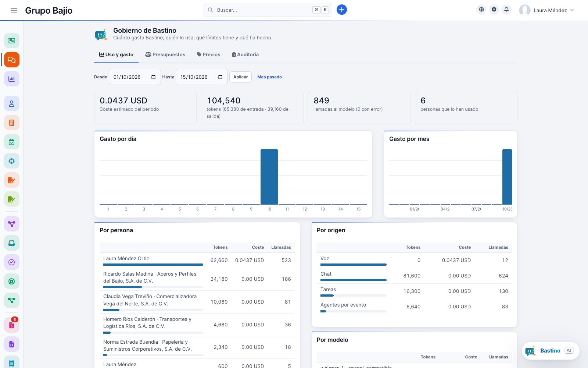The image size is (588, 368).
Task: Open the green lifebuoy support sidebar icon
Action: (12, 281)
